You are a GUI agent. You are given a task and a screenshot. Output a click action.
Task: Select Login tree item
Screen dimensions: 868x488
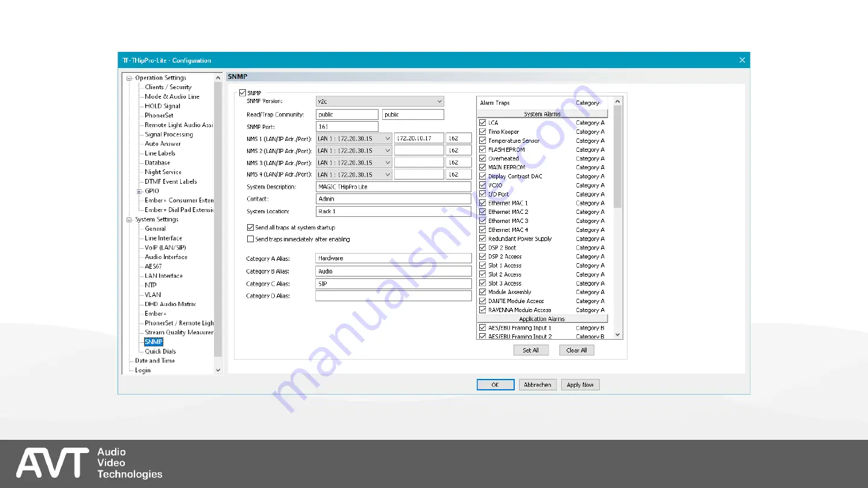(x=143, y=370)
